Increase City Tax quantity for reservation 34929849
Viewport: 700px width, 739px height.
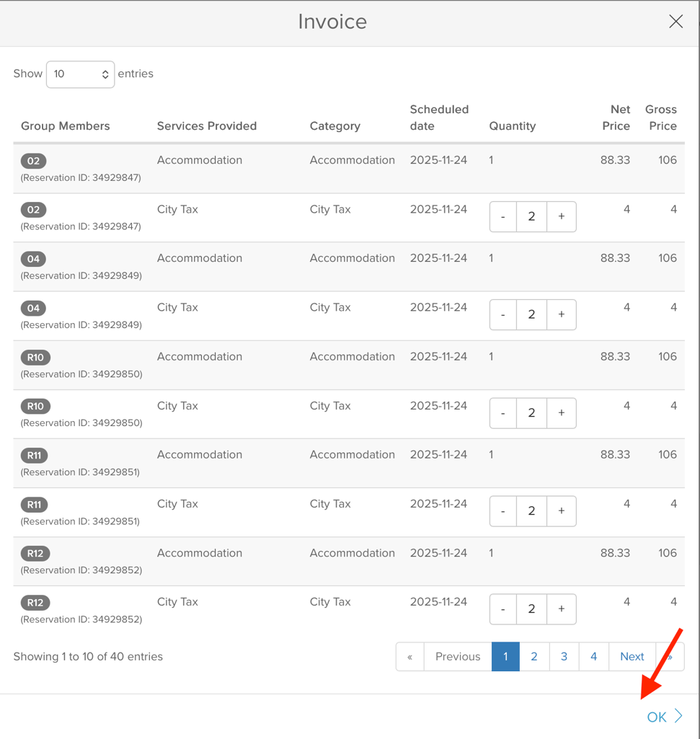(x=562, y=315)
